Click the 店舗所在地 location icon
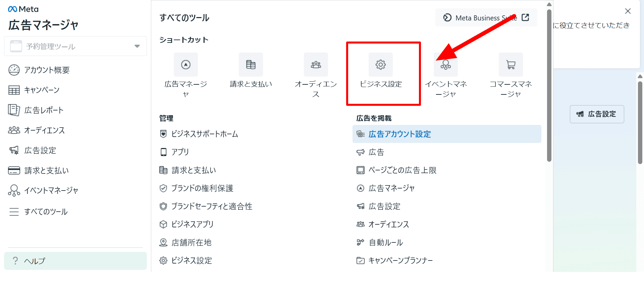 [163, 242]
